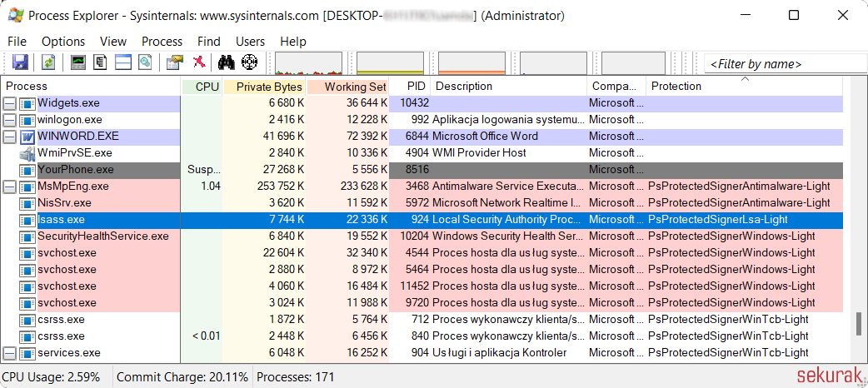Click the Widgets.exe process icon
This screenshot has width=868, height=388.
[x=27, y=103]
